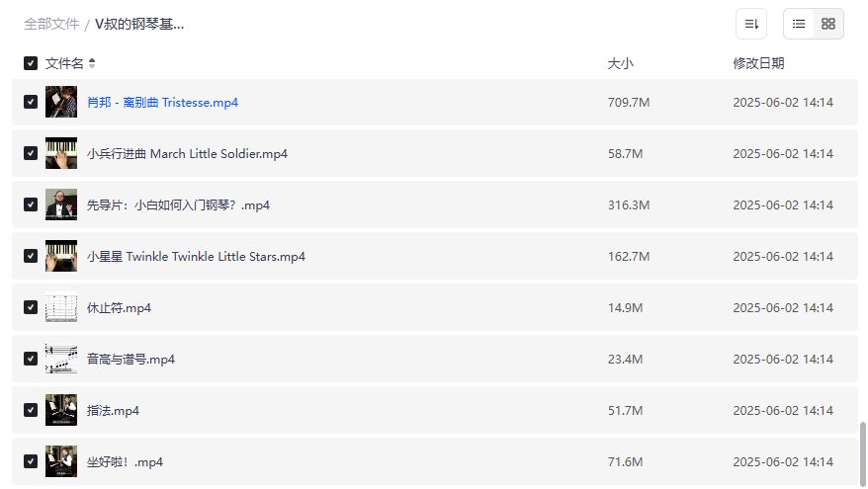Uncheck the 小星星 Twinkle Twinkle checkbox
This screenshot has height=489, width=868.
click(x=31, y=257)
